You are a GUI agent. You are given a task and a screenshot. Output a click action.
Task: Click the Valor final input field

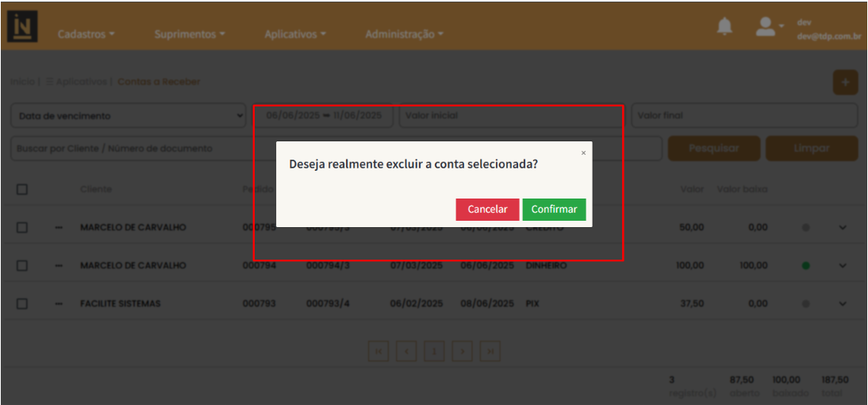(744, 116)
